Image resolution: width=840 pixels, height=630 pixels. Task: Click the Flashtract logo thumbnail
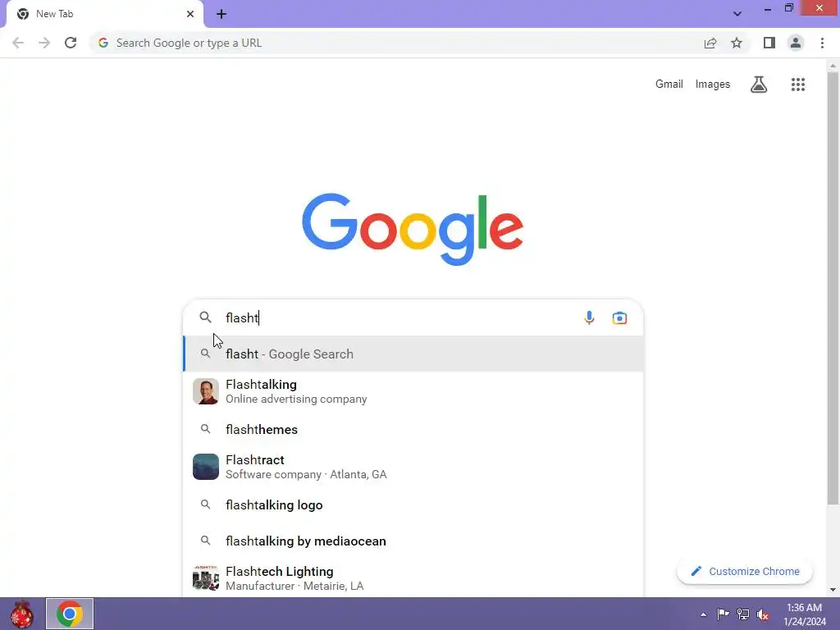[x=206, y=467]
